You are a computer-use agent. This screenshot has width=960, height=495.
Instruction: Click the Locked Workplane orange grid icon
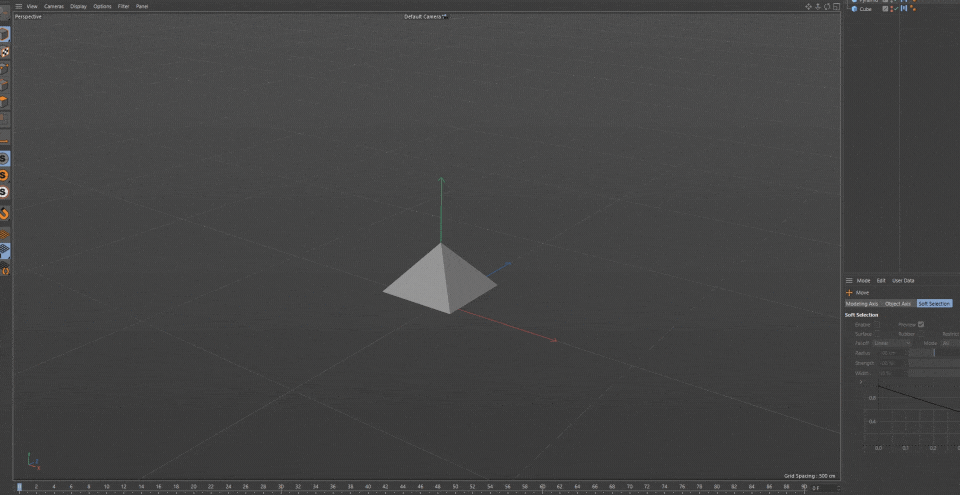[x=4, y=235]
